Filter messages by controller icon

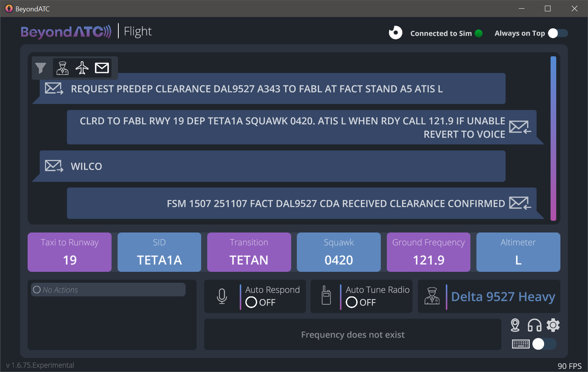tap(62, 68)
